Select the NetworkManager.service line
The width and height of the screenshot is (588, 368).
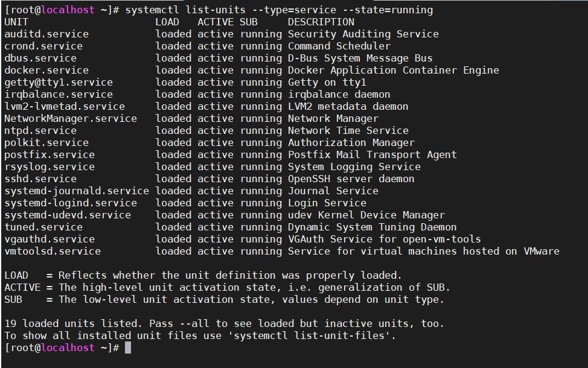coord(71,118)
